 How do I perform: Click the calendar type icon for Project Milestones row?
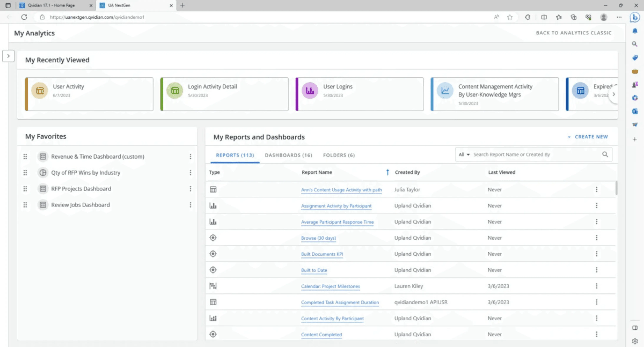click(213, 286)
